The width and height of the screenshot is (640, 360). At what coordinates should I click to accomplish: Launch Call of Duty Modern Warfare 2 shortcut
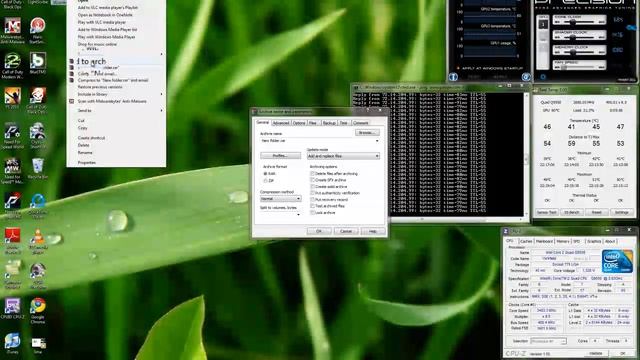click(12, 61)
